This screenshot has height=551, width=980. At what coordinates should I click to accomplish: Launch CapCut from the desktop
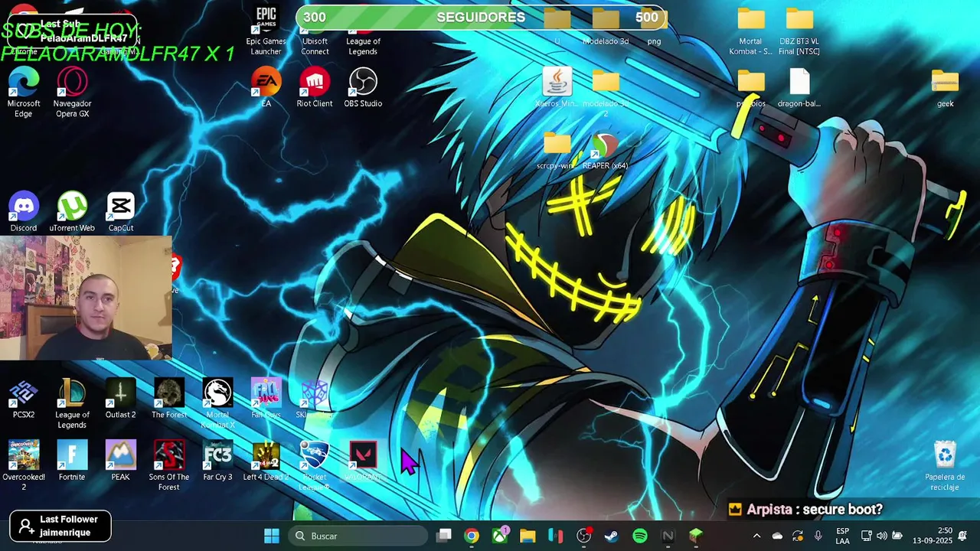(121, 212)
